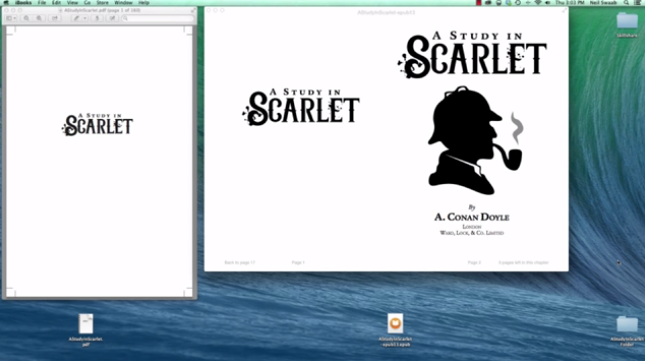Enter full screen in the iBooks window
This screenshot has height=361, width=645.
(x=564, y=10)
